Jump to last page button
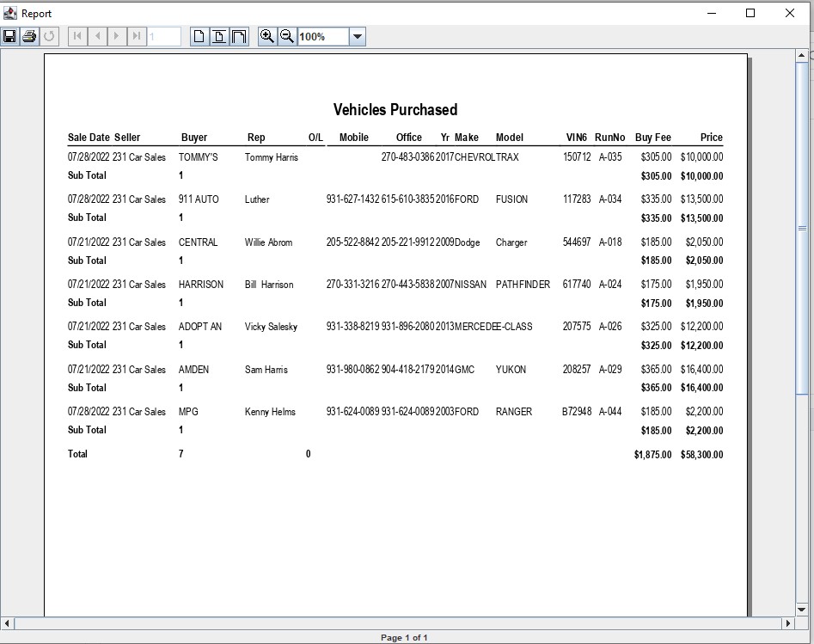 tap(137, 36)
